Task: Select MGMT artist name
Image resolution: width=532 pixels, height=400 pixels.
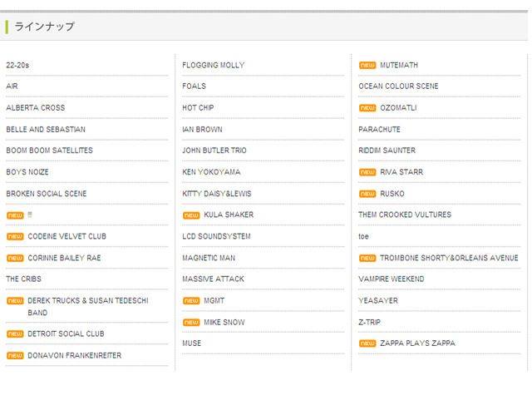Action: click(214, 301)
